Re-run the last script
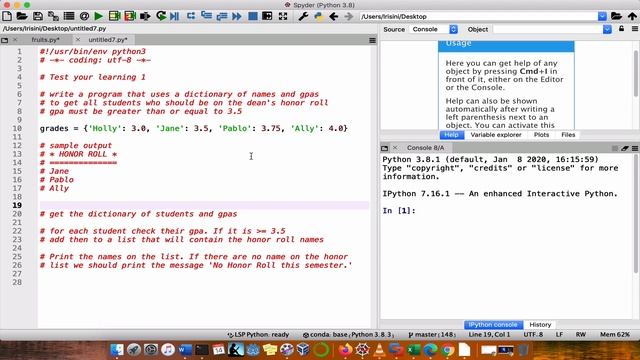Viewport: 640px width, 360px height. [x=161, y=16]
